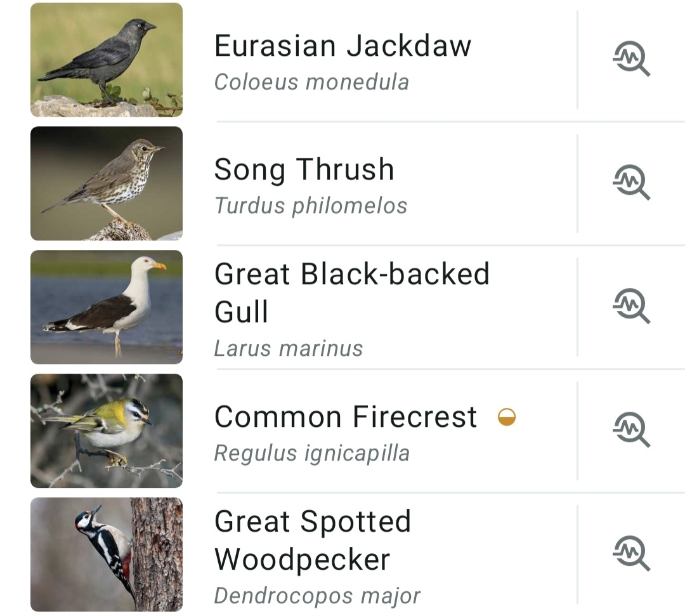Image resolution: width=685 pixels, height=616 pixels.
Task: Open the Eurasian Jackdaw photo thumbnail
Action: (x=107, y=60)
